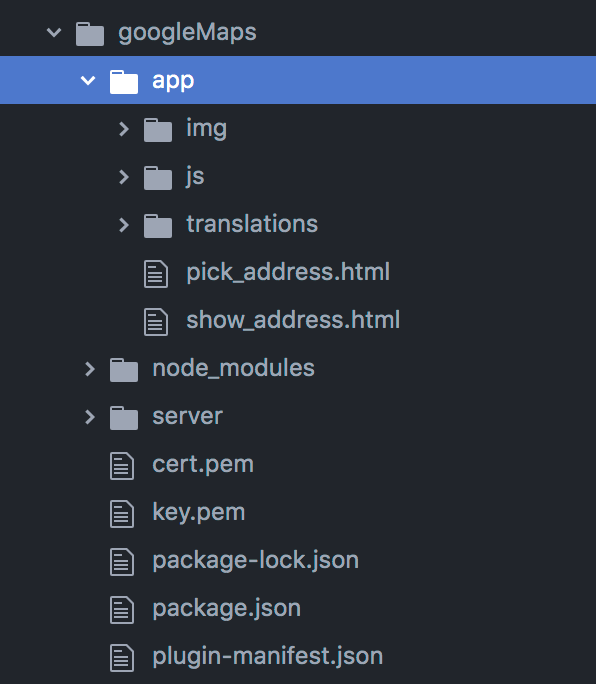
Task: Click the plugin-manifest.json file icon
Action: (x=122, y=658)
